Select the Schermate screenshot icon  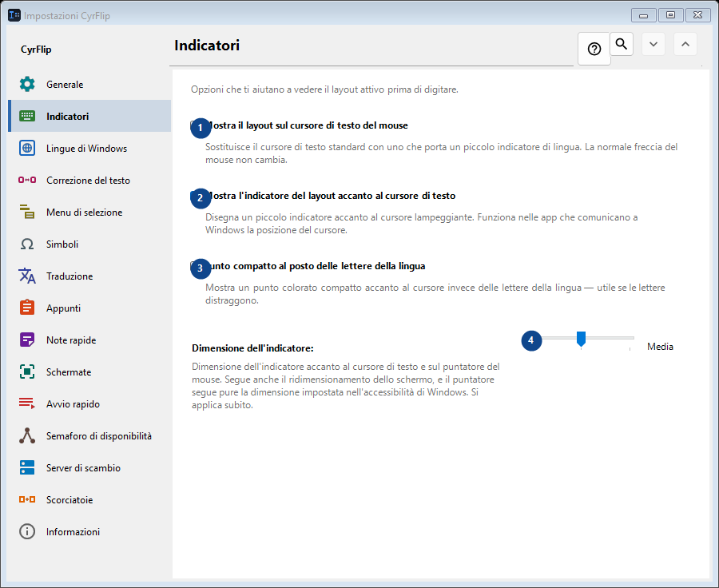27,372
